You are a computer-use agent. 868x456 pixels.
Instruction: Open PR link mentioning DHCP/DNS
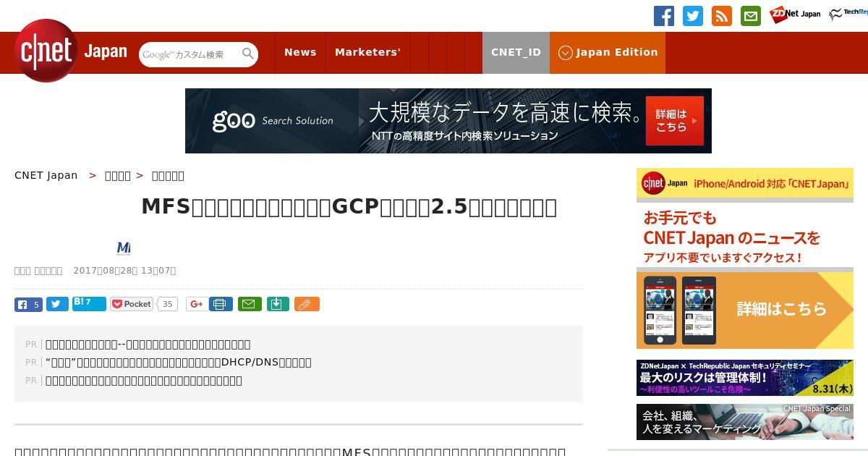point(179,363)
